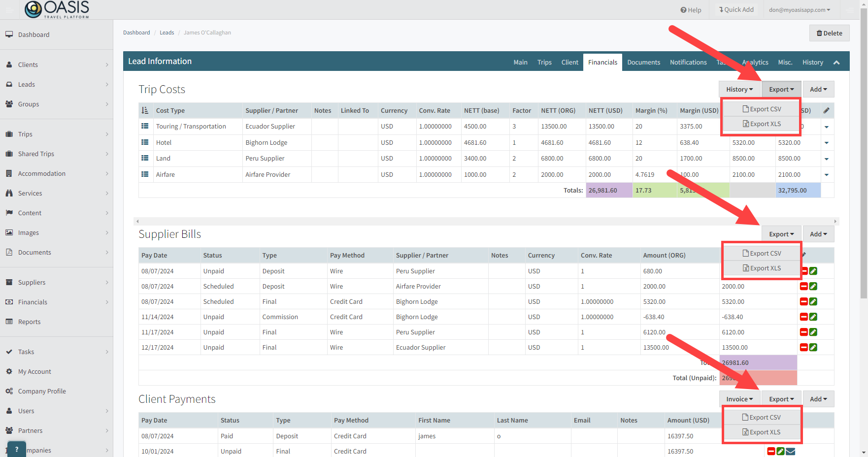Click the envelope email icon in Client Payments
Image resolution: width=868 pixels, height=457 pixels.
pyautogui.click(x=791, y=451)
